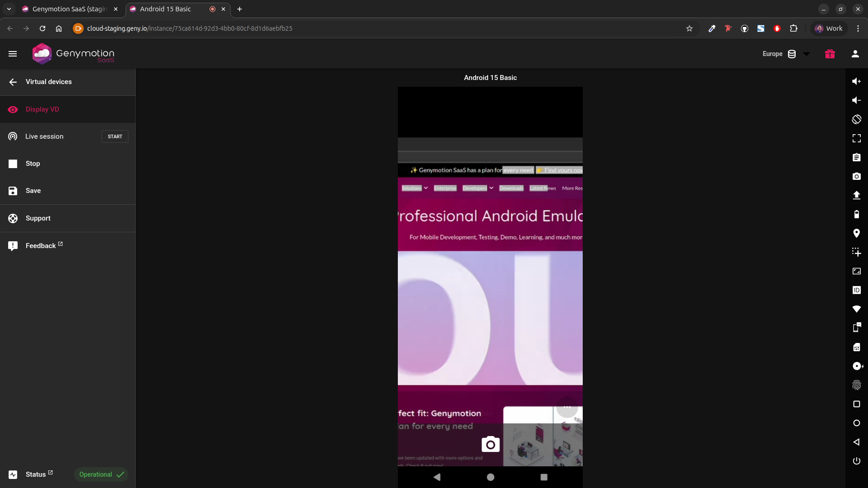Click the power button icon

coord(856,461)
